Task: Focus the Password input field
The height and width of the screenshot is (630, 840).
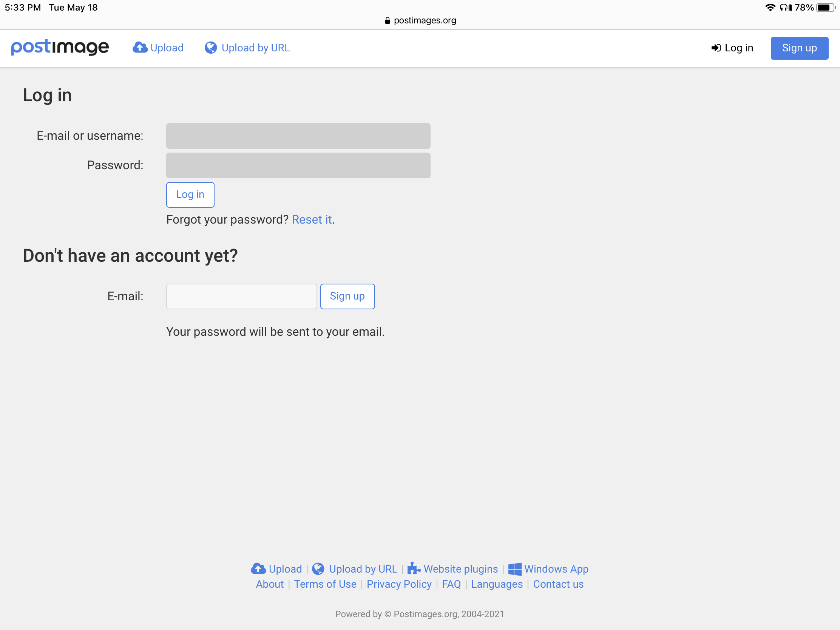Action: (298, 165)
